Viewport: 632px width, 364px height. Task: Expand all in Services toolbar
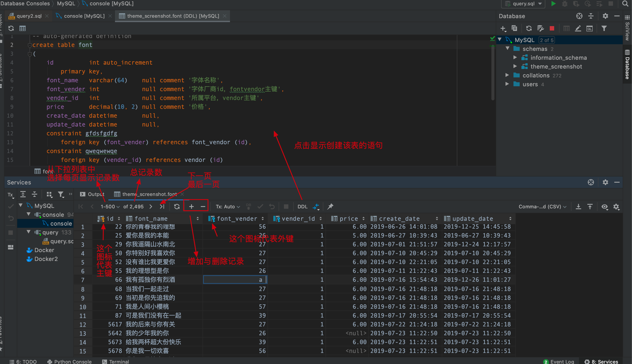tap(23, 194)
